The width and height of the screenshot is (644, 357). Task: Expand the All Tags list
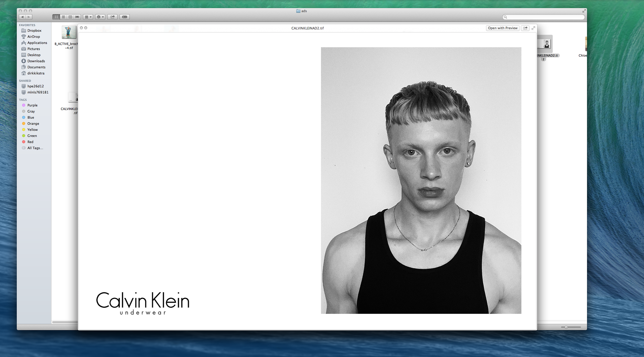(x=35, y=148)
